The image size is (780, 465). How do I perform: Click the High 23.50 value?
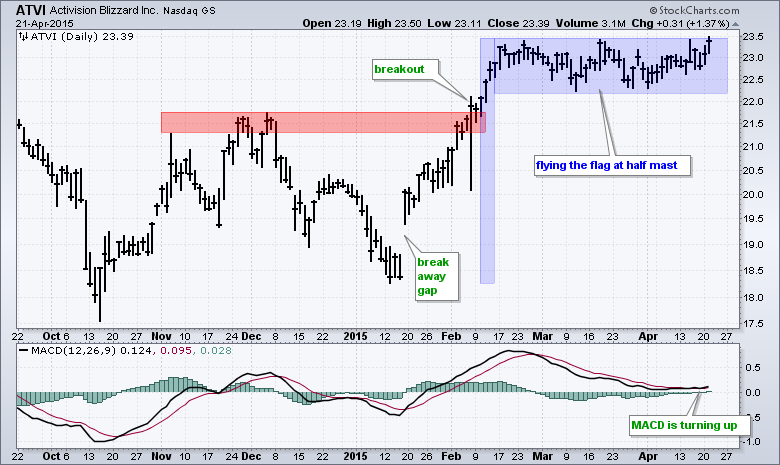coord(394,23)
